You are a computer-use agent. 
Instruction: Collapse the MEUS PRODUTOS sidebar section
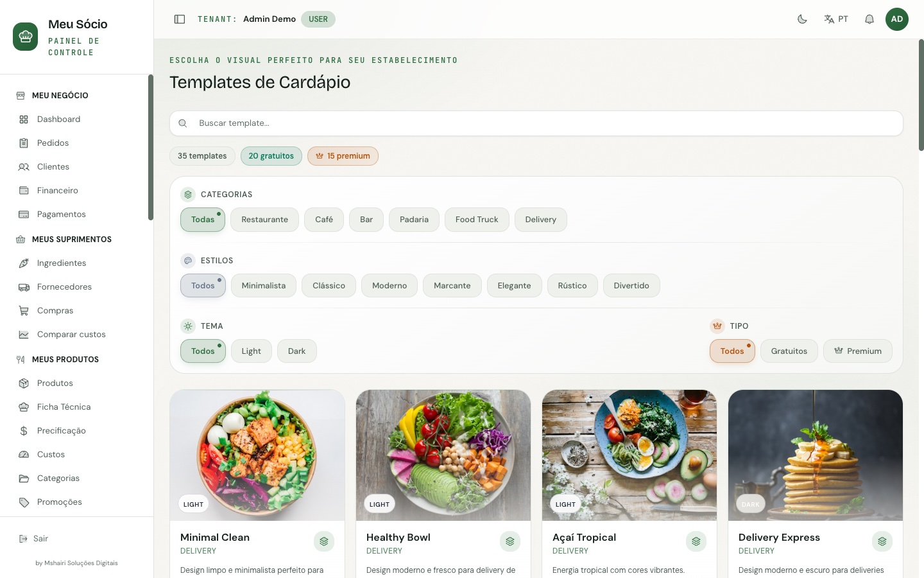[x=65, y=360]
